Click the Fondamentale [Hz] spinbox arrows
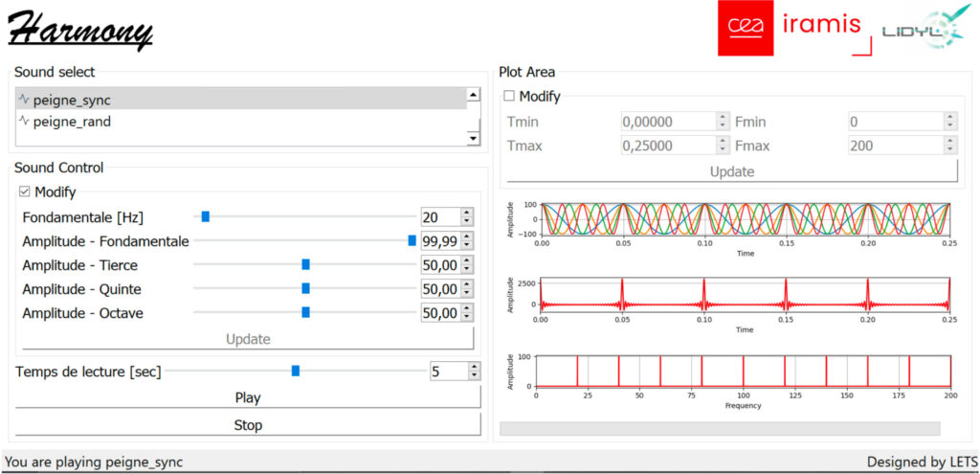This screenshot has height=474, width=980. coord(466,217)
